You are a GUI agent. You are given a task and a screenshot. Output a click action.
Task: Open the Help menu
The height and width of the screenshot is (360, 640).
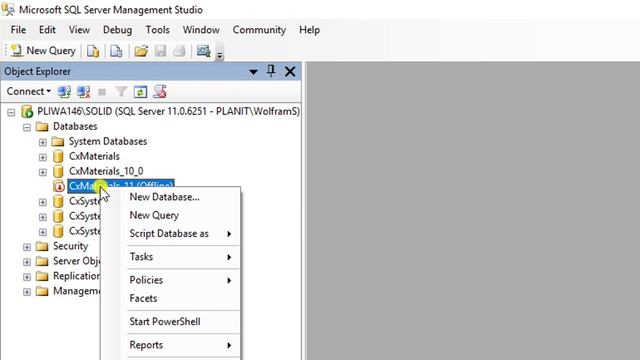point(309,30)
